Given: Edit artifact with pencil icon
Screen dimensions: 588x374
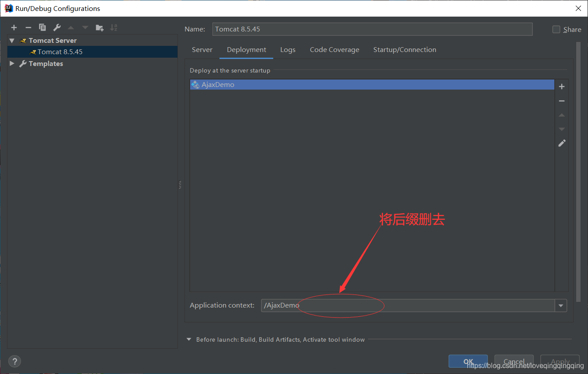Looking at the screenshot, I should tap(562, 143).
